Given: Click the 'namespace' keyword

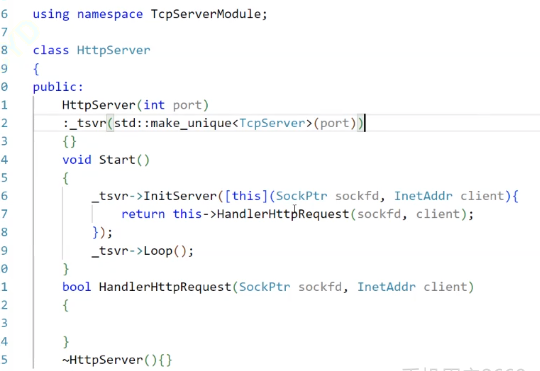Looking at the screenshot, I should [x=110, y=14].
